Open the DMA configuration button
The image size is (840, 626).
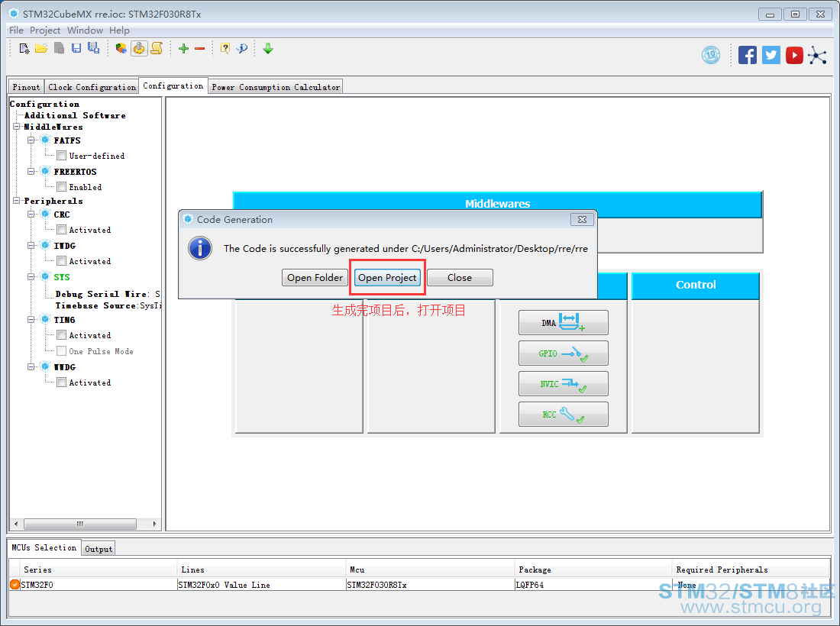[x=563, y=323]
